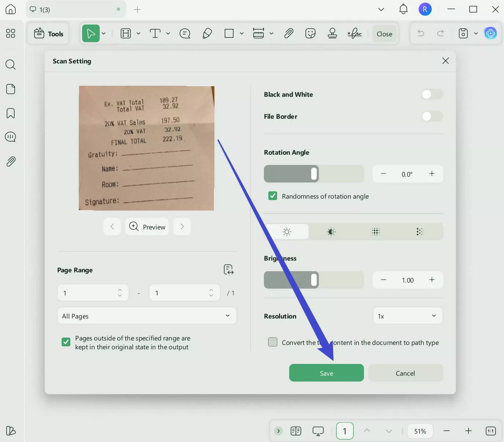
Task: Click the attachment paperclip icon in toolbar
Action: 289,34
